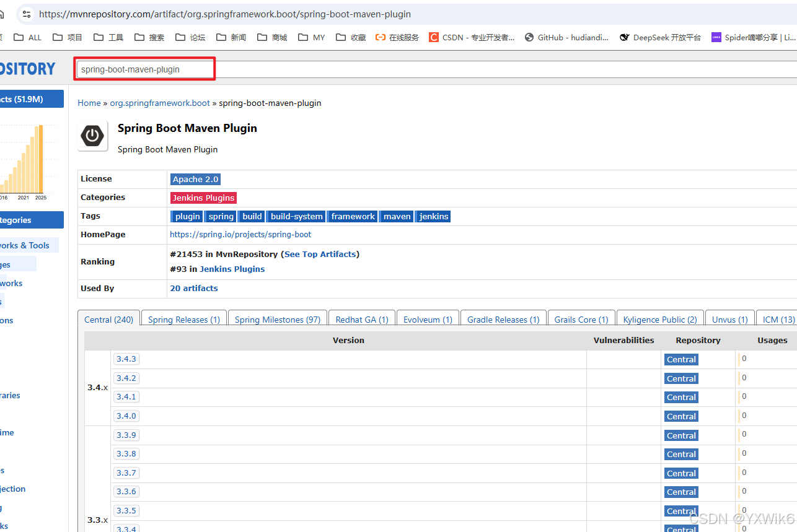Screen dimensions: 797x532
Task: Click the Version column header
Action: coord(348,340)
